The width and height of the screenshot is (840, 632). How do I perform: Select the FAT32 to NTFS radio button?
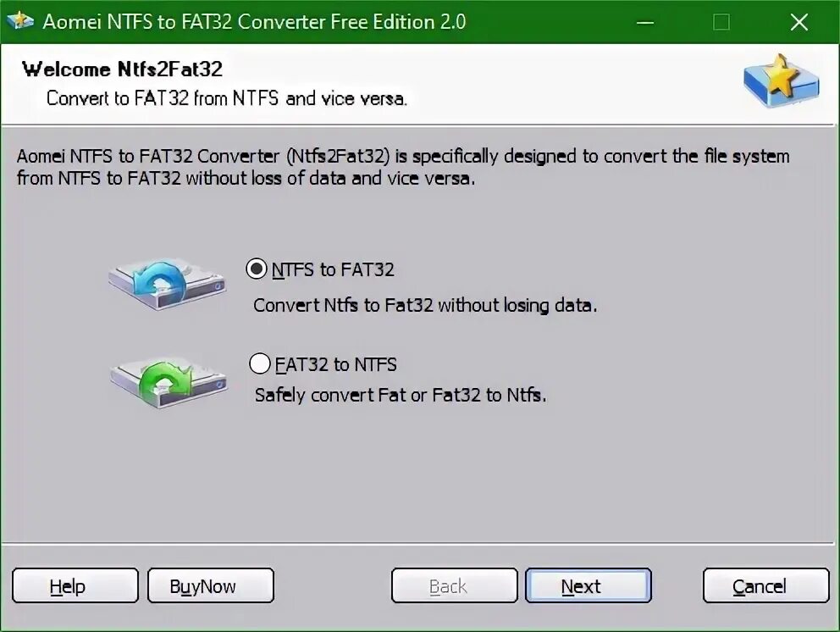[x=260, y=363]
